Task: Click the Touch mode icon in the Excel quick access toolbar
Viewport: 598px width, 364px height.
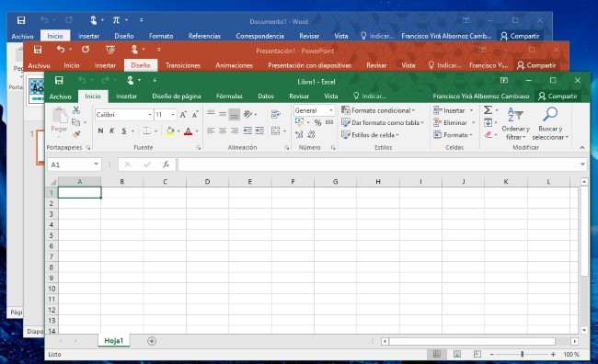Action: [x=131, y=80]
